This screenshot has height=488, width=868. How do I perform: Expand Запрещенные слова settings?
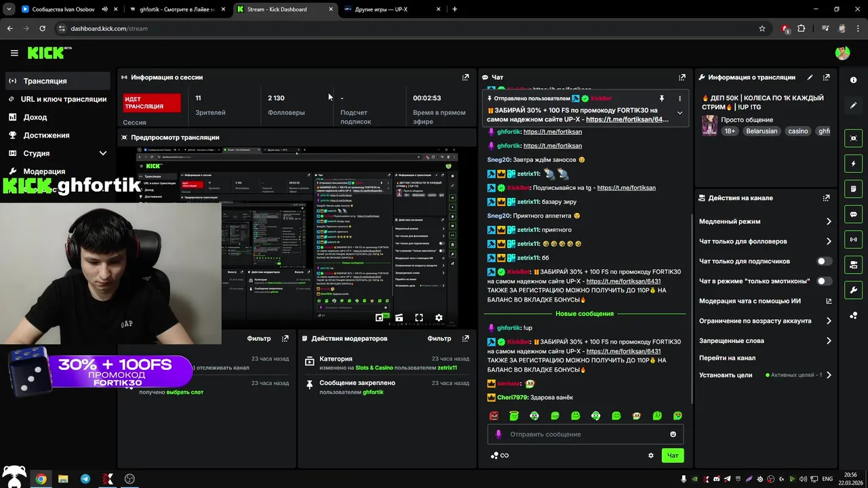tap(829, 341)
